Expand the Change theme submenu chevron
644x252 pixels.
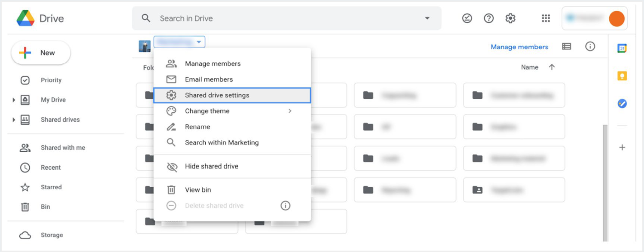click(x=290, y=111)
